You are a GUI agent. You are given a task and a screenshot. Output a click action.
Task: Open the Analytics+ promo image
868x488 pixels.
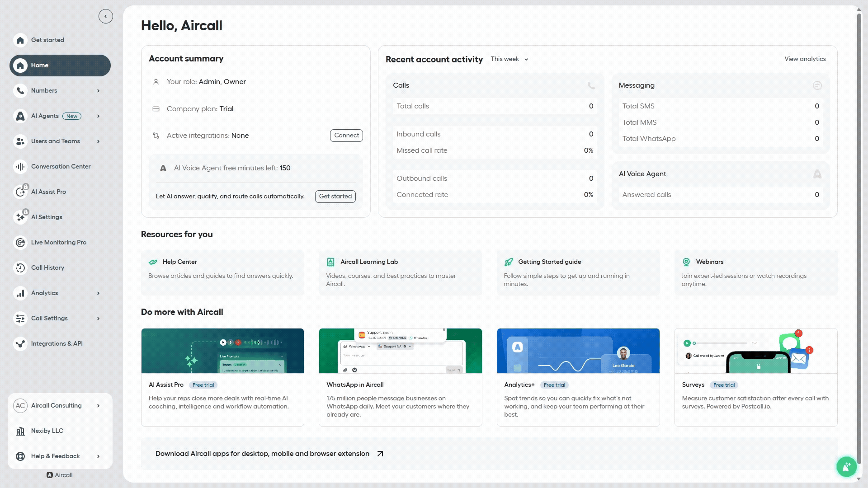point(578,351)
